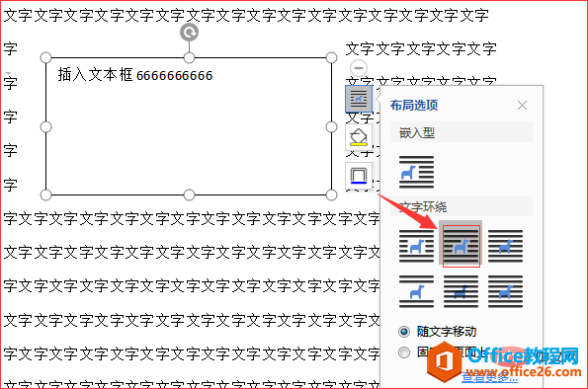Select the in front of text wrapping icon
Screen dimensions: 588x389
coord(505,291)
